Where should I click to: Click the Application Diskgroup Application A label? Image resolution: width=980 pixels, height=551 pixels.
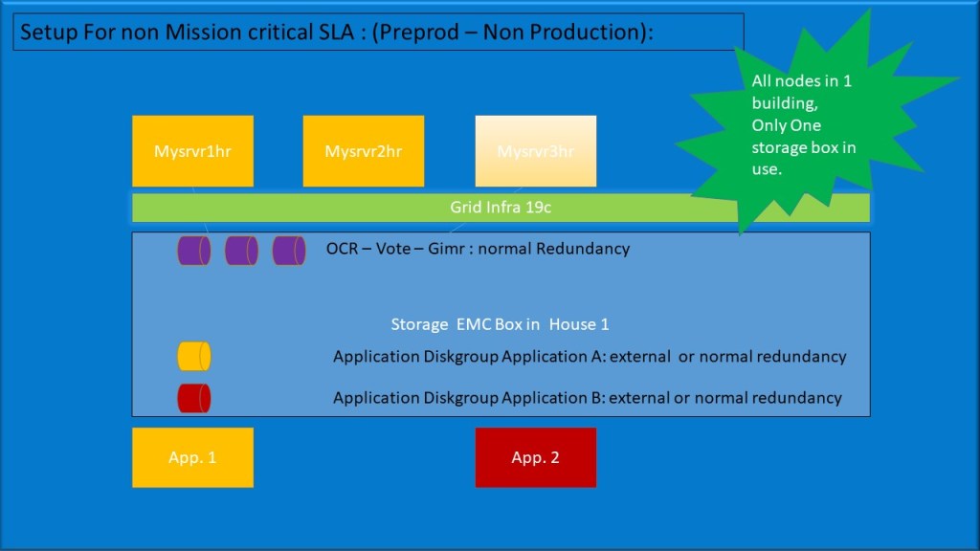pos(589,357)
